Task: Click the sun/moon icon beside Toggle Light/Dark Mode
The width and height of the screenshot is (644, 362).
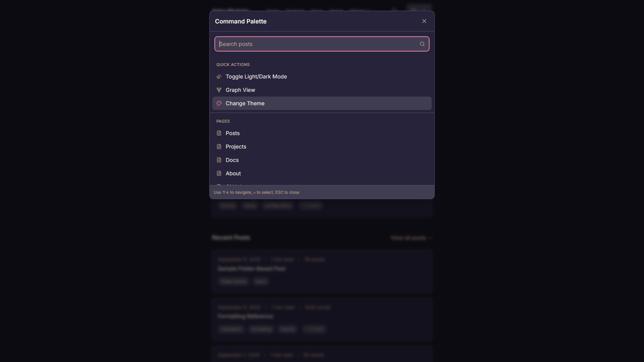Action: tap(219, 77)
